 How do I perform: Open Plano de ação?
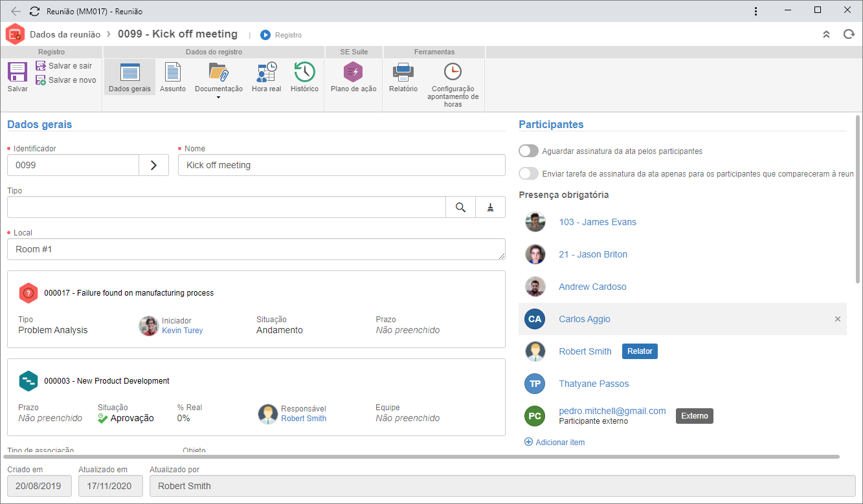pos(353,77)
